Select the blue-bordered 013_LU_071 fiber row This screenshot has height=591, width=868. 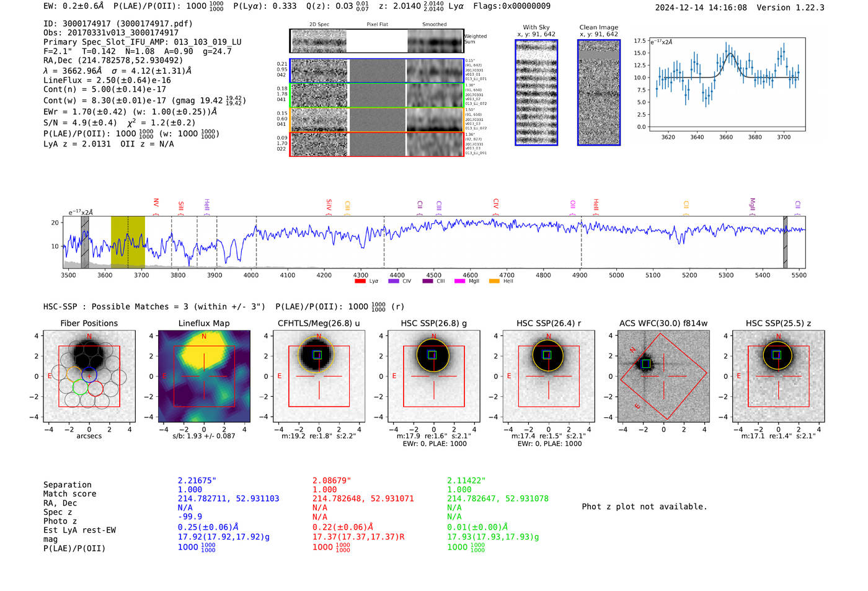376,71
